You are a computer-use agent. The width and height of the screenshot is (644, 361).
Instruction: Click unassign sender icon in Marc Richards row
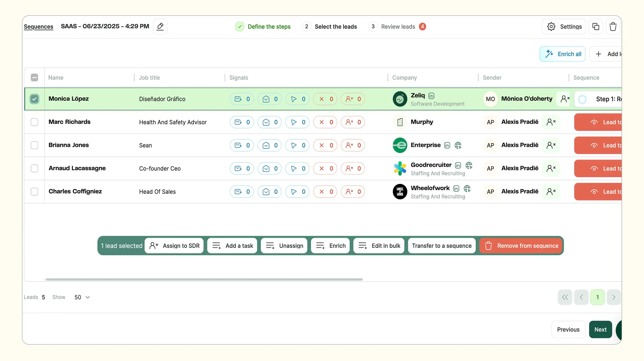(x=551, y=122)
